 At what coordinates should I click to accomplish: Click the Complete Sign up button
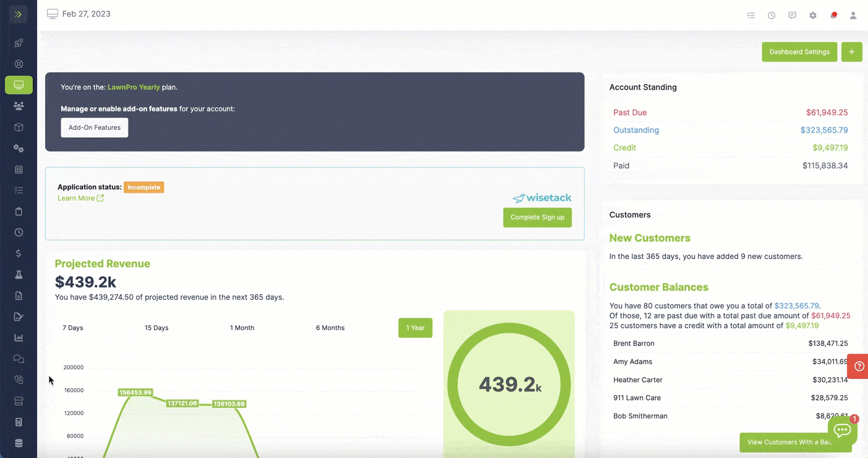click(537, 218)
